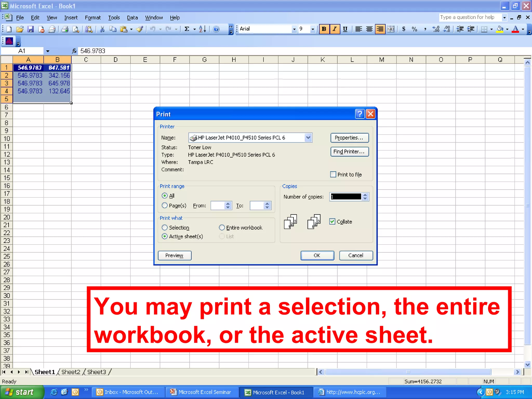This screenshot has width=532, height=399.
Task: Click Increase Indent icon
Action: pyautogui.click(x=470, y=29)
